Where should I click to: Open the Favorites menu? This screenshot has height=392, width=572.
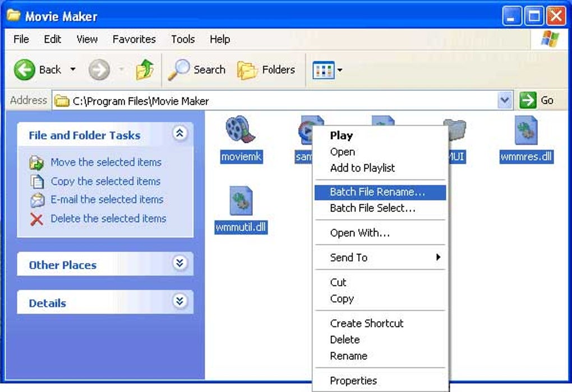[x=134, y=39]
